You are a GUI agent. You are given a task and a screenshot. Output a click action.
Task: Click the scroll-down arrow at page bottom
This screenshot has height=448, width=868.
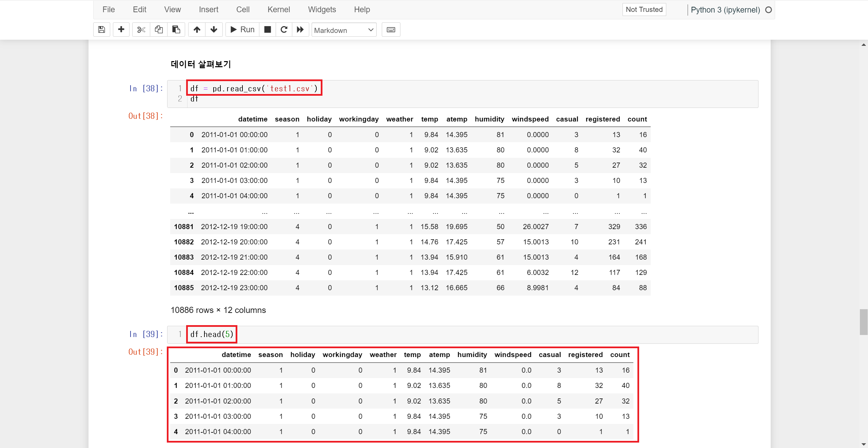[863, 444]
